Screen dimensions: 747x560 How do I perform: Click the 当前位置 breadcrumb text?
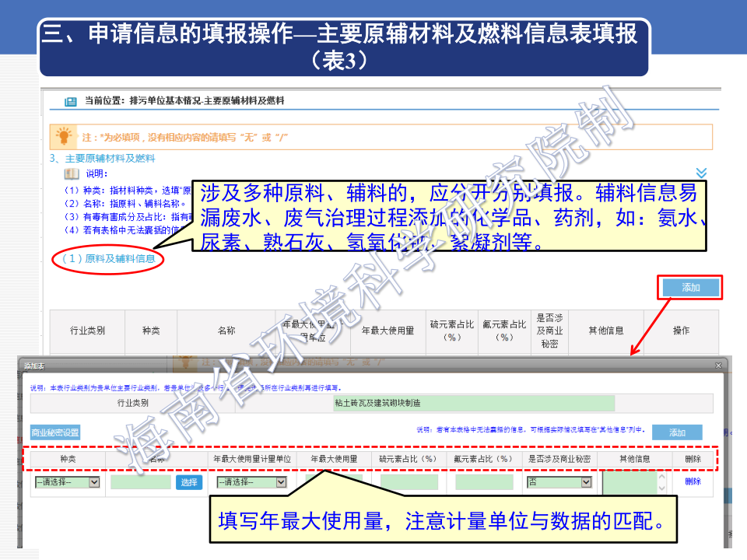tap(184, 100)
